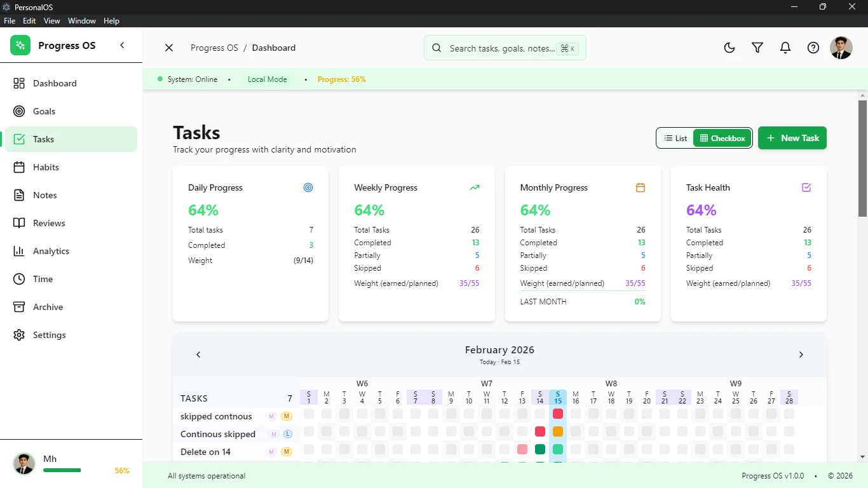Toggle Continous skipped checkbox for Feb 14
The width and height of the screenshot is (868, 488).
[540, 431]
